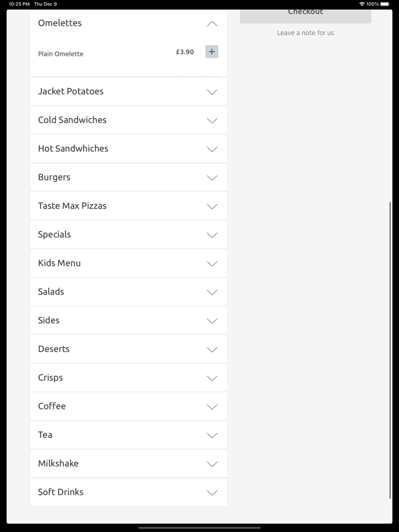Expand Soft Drinks chevron arrow

(212, 493)
